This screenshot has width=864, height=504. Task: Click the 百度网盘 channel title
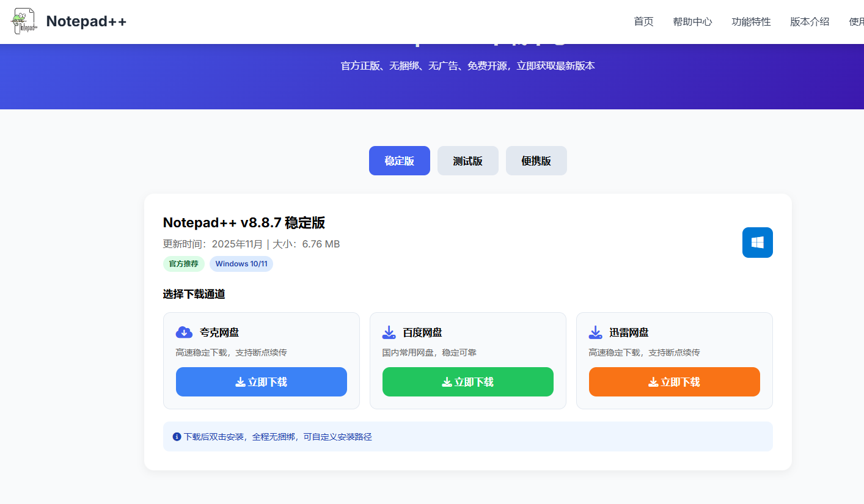click(x=422, y=332)
